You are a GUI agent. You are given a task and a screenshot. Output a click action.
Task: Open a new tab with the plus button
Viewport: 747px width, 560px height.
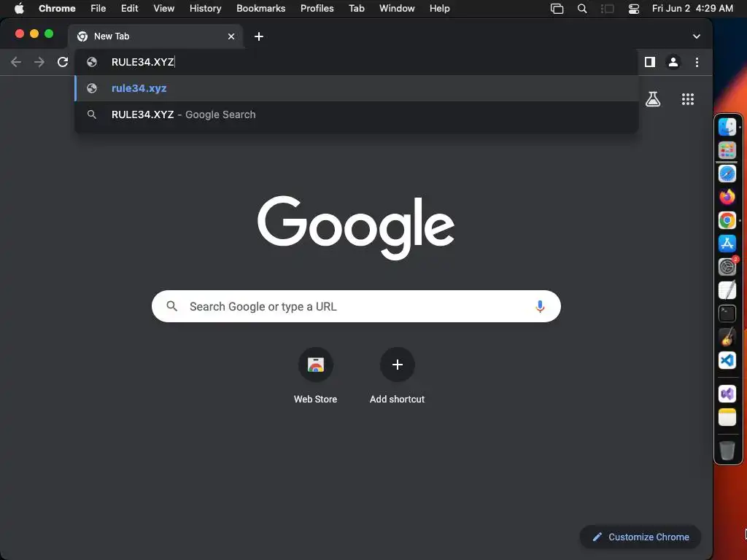[x=259, y=36]
